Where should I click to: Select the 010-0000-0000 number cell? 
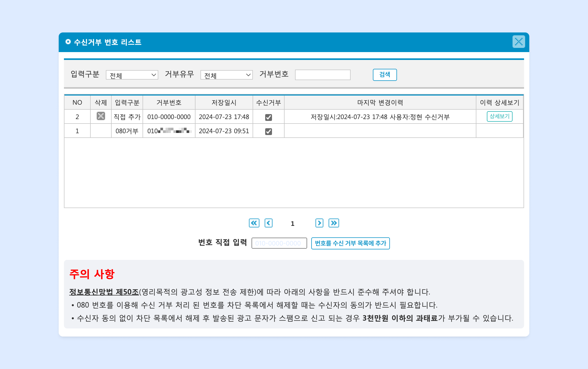click(169, 117)
